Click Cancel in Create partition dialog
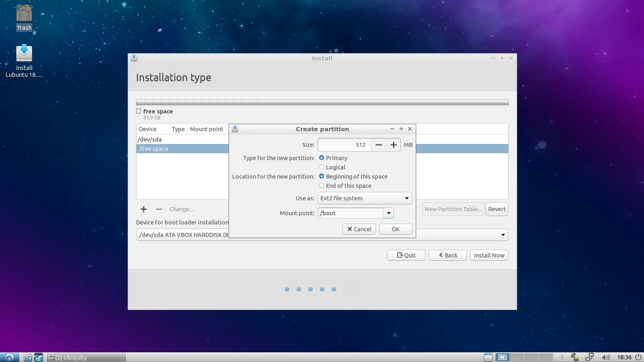Image resolution: width=644 pixels, height=362 pixels. (x=359, y=229)
